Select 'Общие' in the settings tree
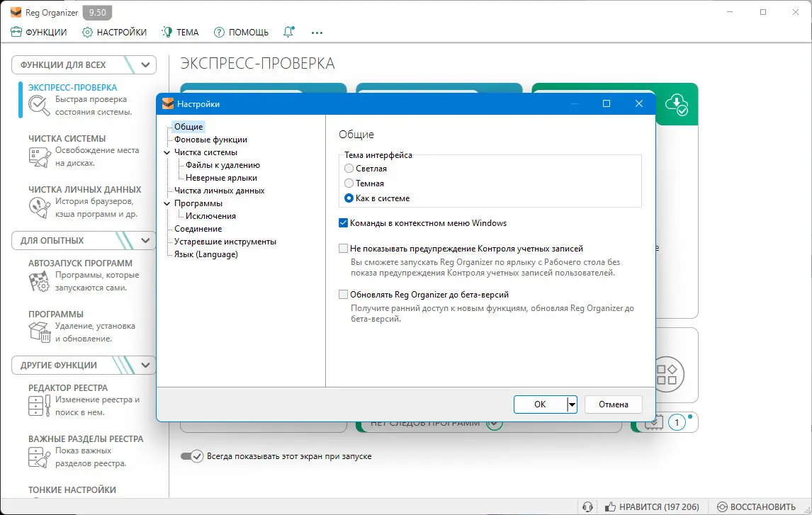 pyautogui.click(x=188, y=127)
